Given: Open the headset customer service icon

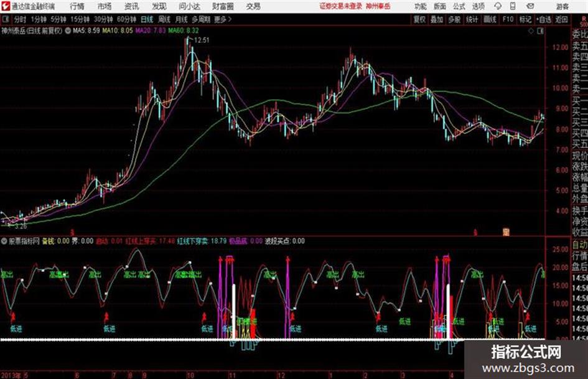Looking at the screenshot, I should (x=498, y=6).
